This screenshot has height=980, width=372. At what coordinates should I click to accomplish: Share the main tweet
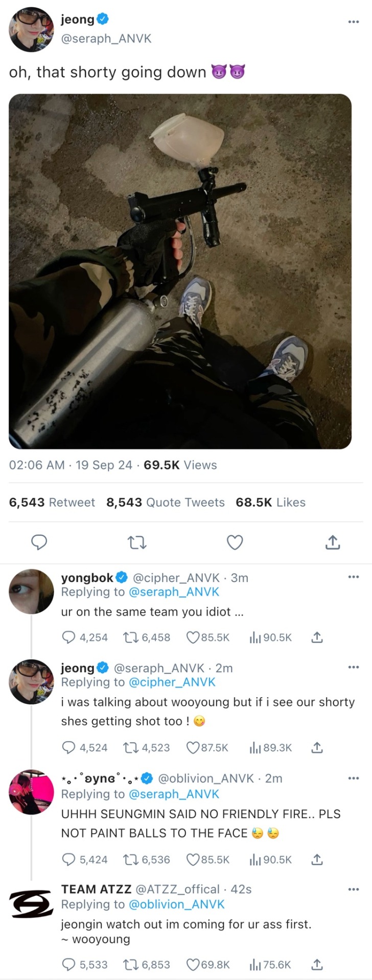click(332, 542)
